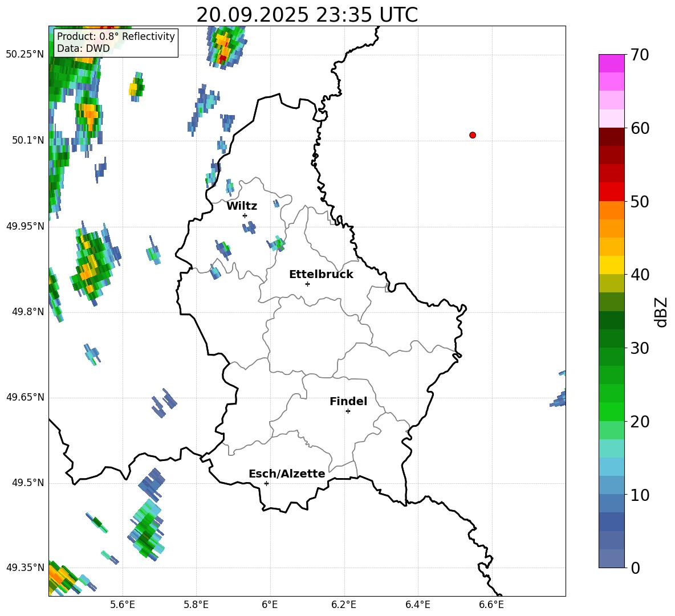The width and height of the screenshot is (675, 616).
Task: Pick the dark maroon colorbar segment below 60
Action: [611, 137]
